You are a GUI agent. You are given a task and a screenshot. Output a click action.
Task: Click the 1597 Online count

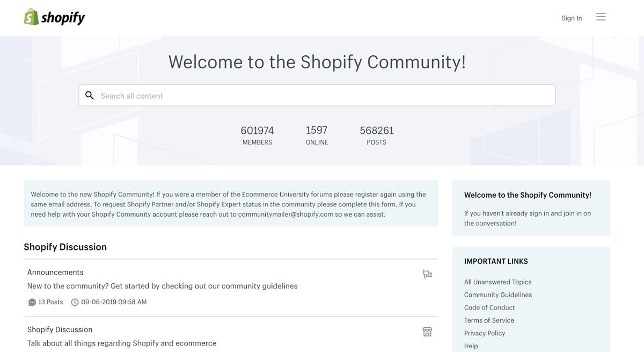point(317,131)
